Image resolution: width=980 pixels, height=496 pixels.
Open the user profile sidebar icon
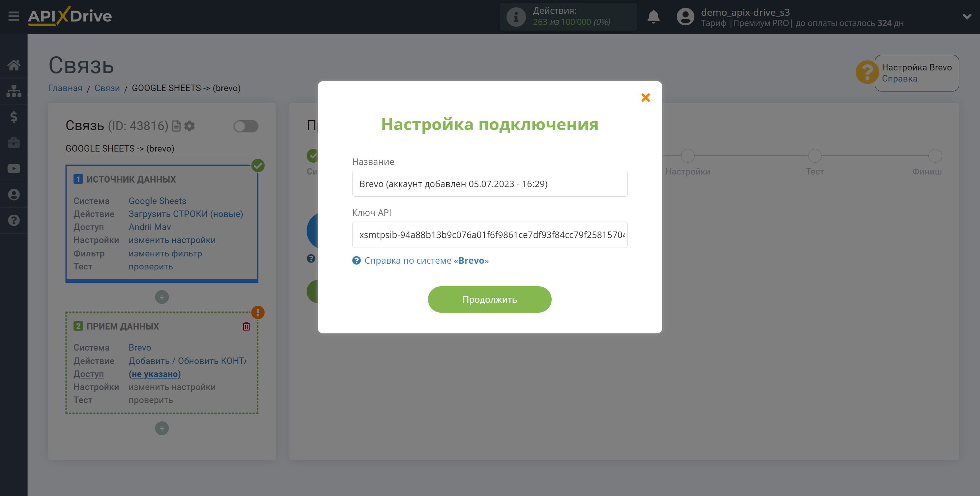click(x=14, y=194)
